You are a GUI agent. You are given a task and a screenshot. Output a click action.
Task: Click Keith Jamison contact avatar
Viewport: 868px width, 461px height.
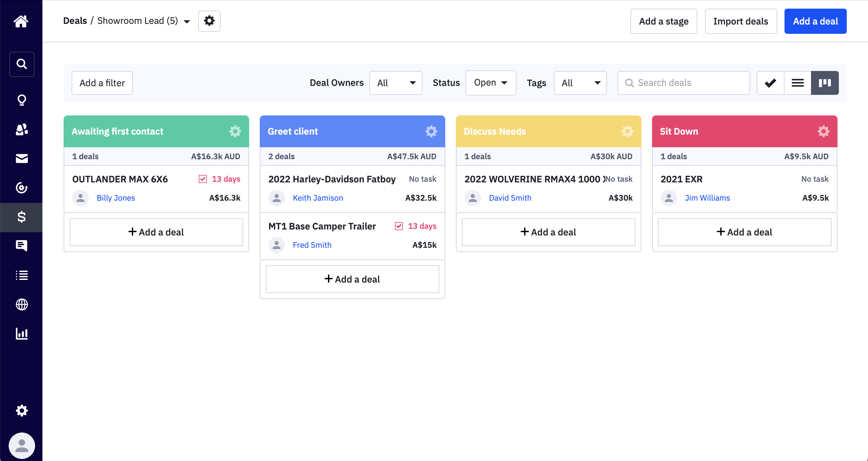point(277,198)
